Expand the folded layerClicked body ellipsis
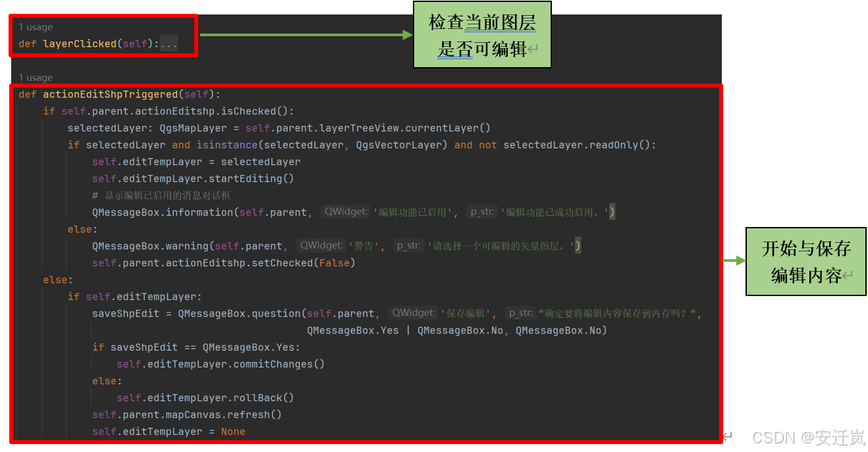This screenshot has height=452, width=868. pyautogui.click(x=169, y=44)
